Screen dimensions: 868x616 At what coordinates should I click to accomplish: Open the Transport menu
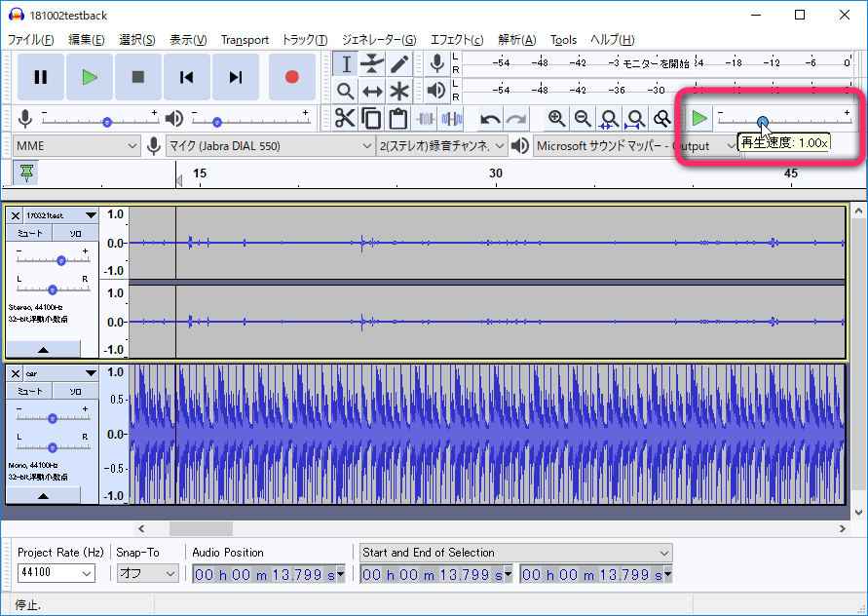[x=245, y=40]
